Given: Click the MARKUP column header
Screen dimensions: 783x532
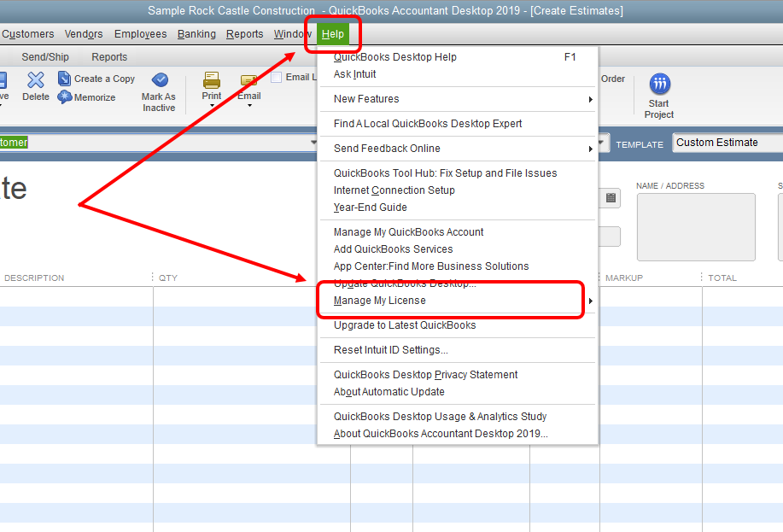Looking at the screenshot, I should (x=624, y=278).
